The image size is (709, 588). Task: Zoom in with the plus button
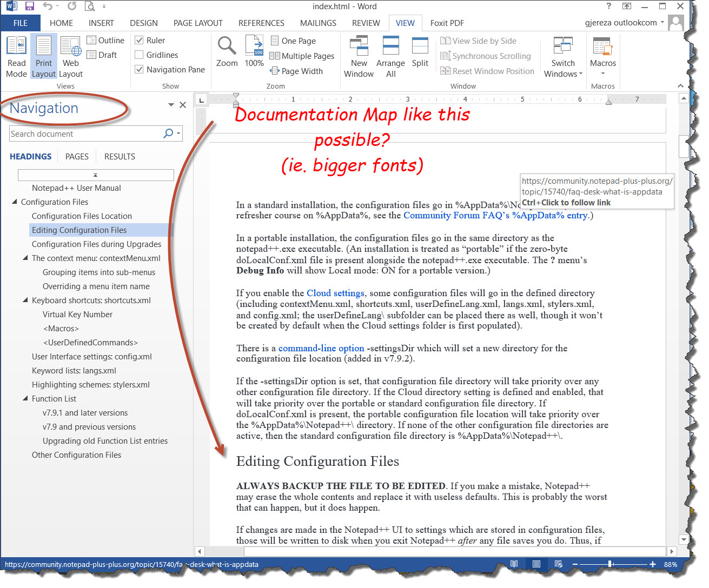[653, 564]
